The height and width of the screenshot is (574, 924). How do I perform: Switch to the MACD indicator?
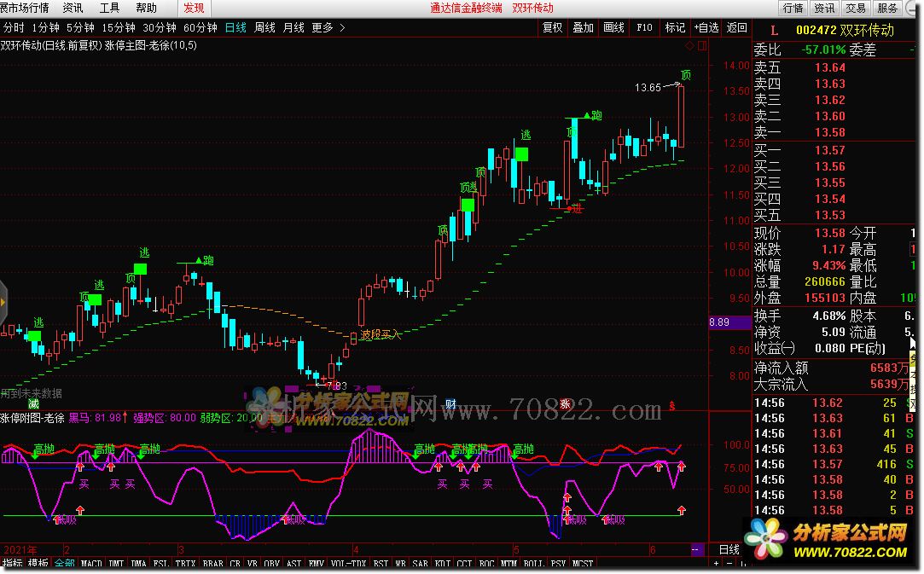pos(91,564)
